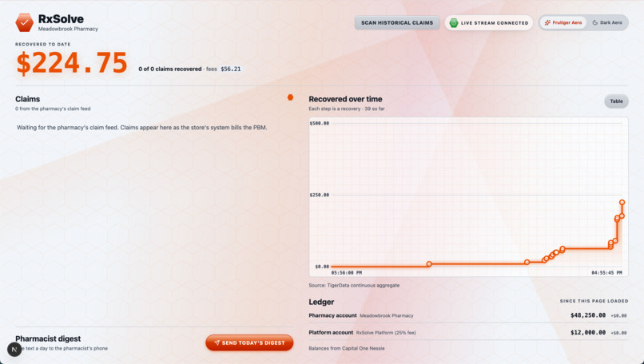This screenshot has width=644, height=364.
Task: Show the recovered data as Table
Action: click(x=616, y=101)
